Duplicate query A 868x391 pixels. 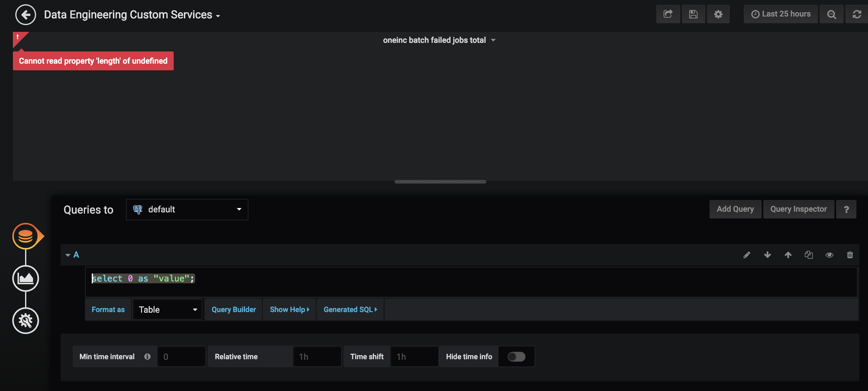[x=809, y=255]
